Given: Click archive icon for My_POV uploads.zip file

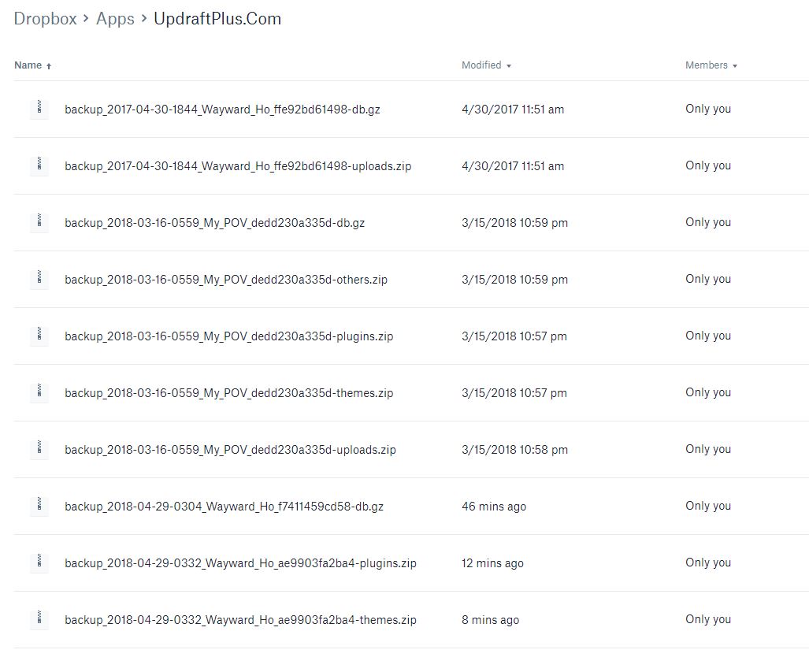Looking at the screenshot, I should 39,450.
